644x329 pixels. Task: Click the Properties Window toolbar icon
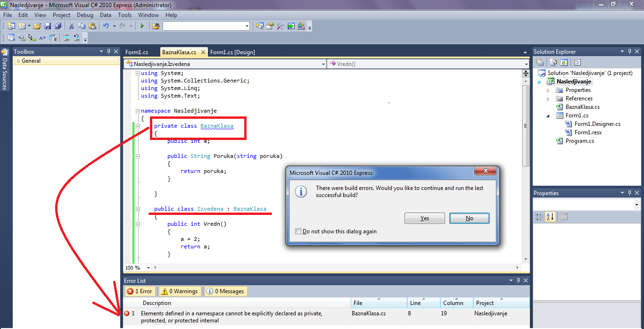[x=270, y=26]
